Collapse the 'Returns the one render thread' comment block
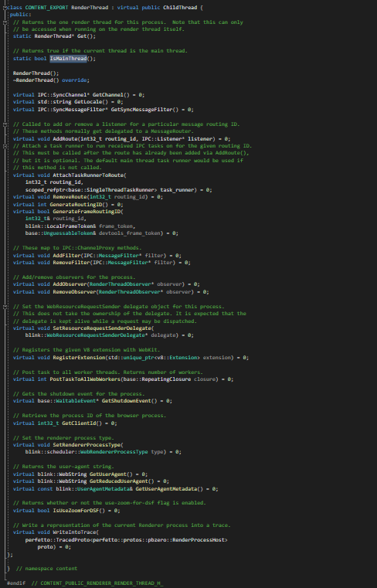The height and width of the screenshot is (588, 377). (x=5, y=22)
